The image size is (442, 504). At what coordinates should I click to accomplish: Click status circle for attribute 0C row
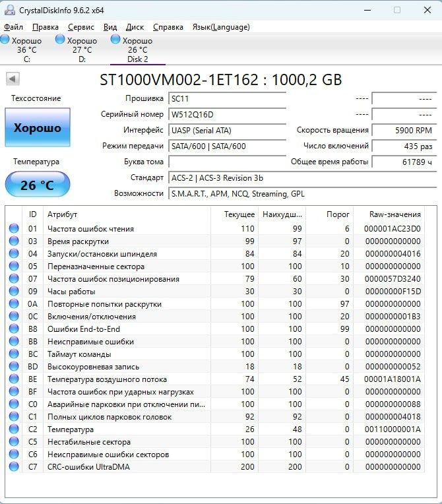14,316
